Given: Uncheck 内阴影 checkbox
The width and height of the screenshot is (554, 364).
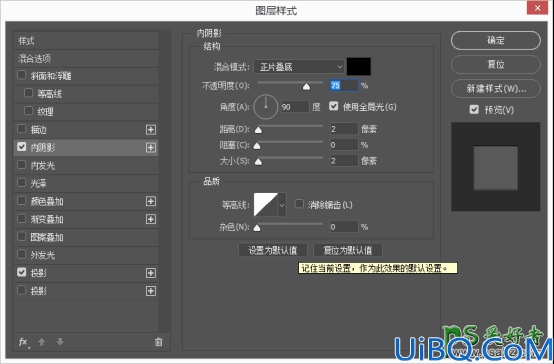Looking at the screenshot, I should tap(22, 147).
